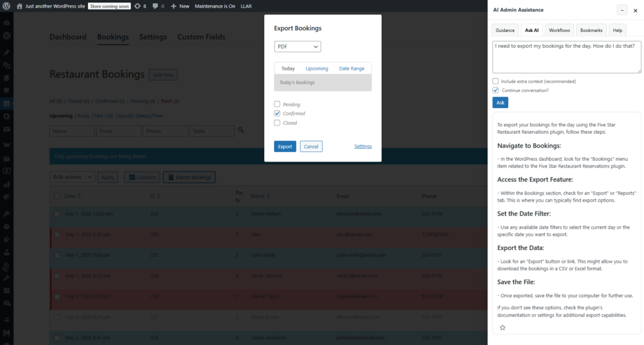The height and width of the screenshot is (345, 644).
Task: Open the Plugins plug icon in the sidebar
Action: pos(6,239)
